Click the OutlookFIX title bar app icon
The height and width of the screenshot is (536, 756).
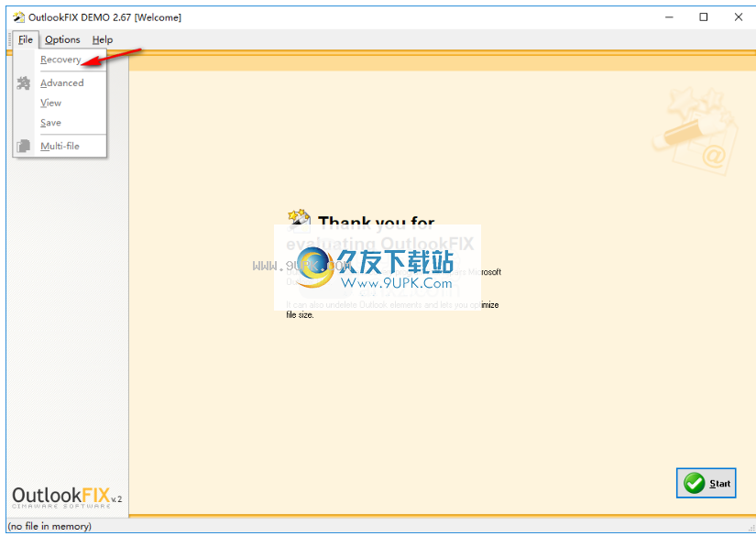18,17
